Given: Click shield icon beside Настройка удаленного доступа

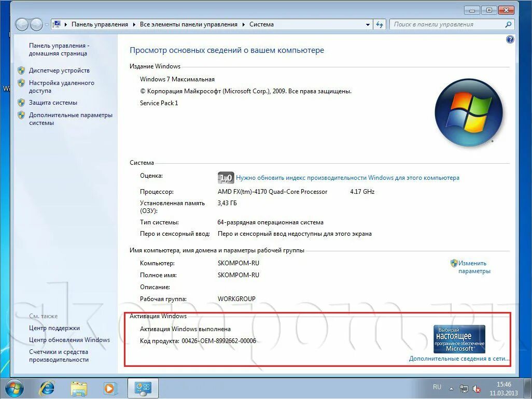Looking at the screenshot, I should point(21,83).
